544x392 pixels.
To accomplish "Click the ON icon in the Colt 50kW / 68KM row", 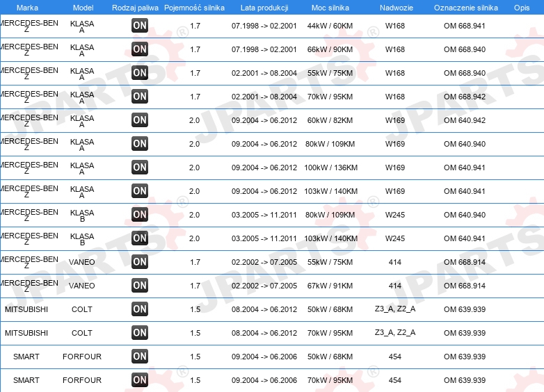I will click(x=140, y=309).
